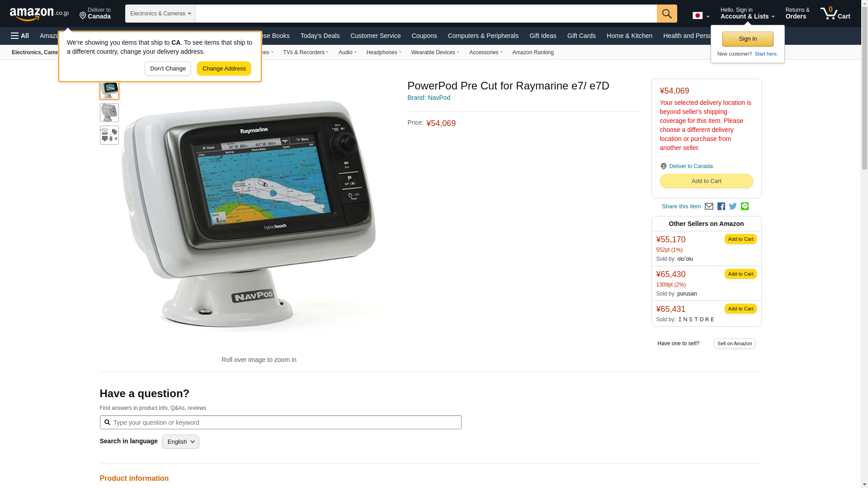Select the second product thumbnail image

click(x=109, y=113)
